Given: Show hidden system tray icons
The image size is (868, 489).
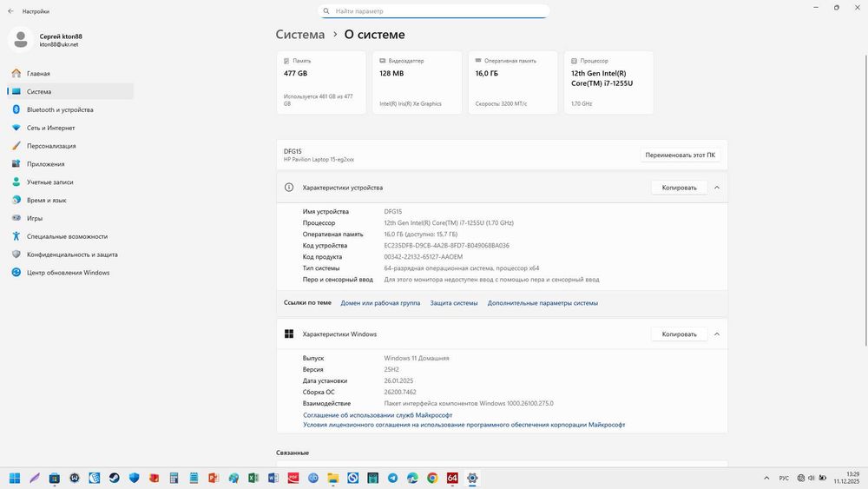Looking at the screenshot, I should pos(766,478).
